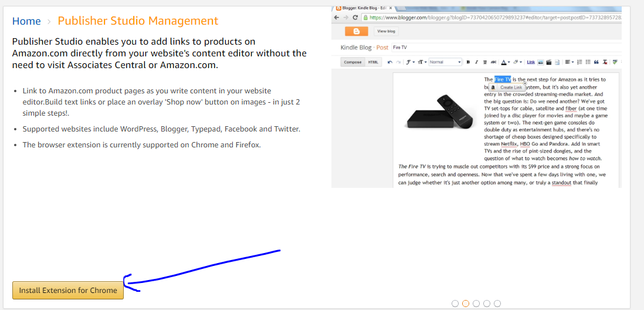Screen dimensions: 644x310
Task: Apply a numbered list
Action: (579, 62)
